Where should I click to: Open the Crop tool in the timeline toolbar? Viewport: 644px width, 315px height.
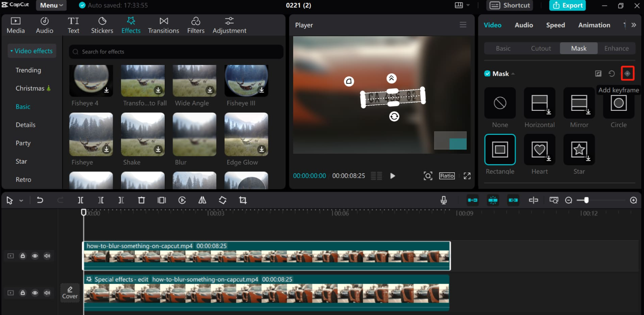click(242, 200)
